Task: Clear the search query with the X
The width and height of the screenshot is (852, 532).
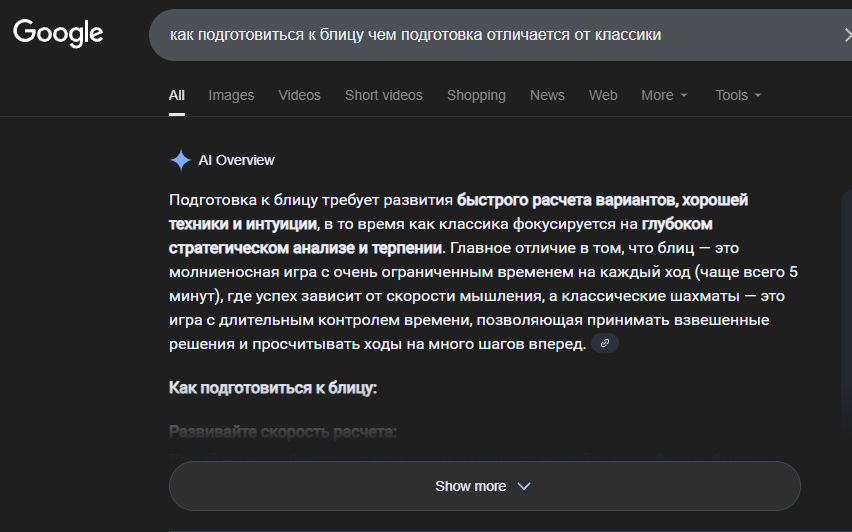Action: coord(847,35)
